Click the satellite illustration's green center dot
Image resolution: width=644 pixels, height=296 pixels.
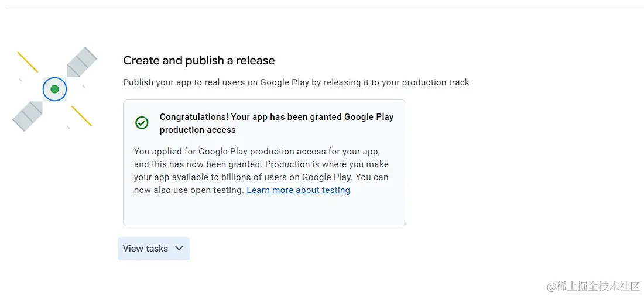[x=54, y=90]
